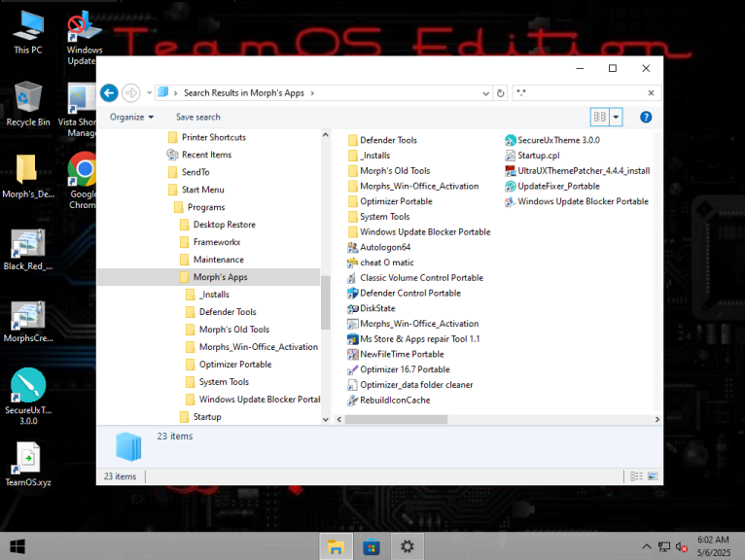Select TeamOS.xyz desktop shortcut
The width and height of the screenshot is (745, 560).
click(28, 464)
